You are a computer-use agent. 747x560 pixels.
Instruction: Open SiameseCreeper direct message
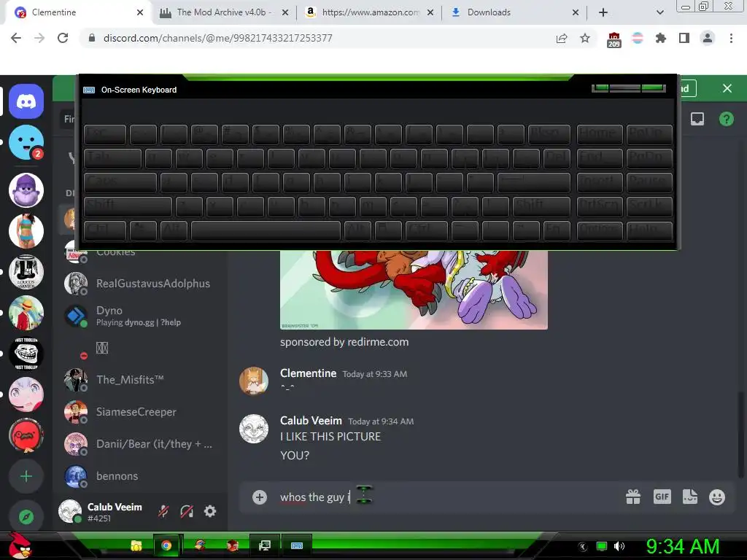click(141, 412)
